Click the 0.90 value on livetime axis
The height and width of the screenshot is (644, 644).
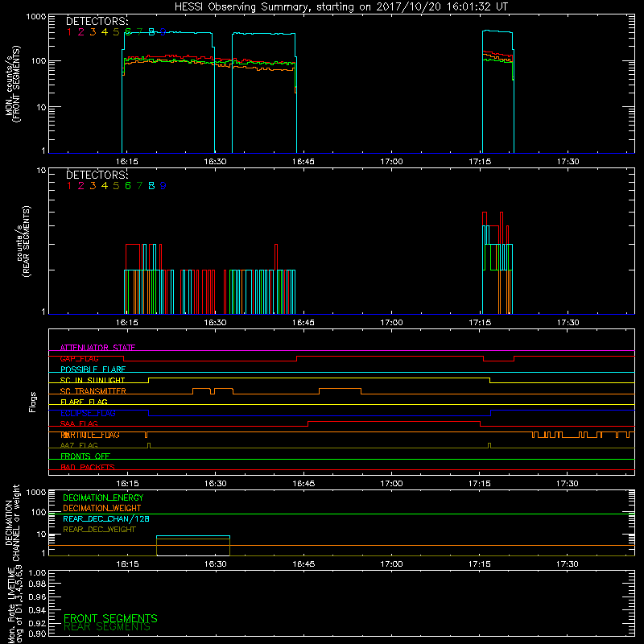click(37, 634)
